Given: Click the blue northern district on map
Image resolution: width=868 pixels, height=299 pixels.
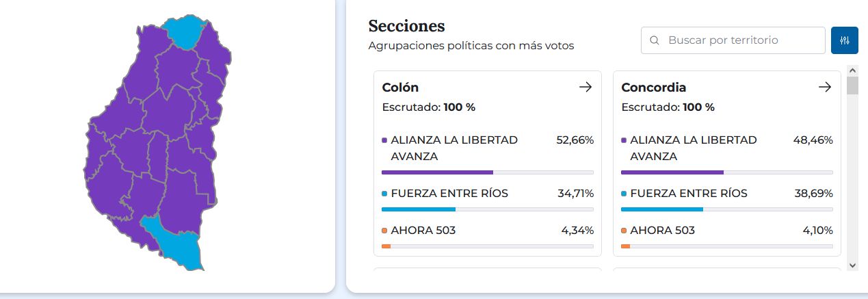Looking at the screenshot, I should (x=185, y=31).
